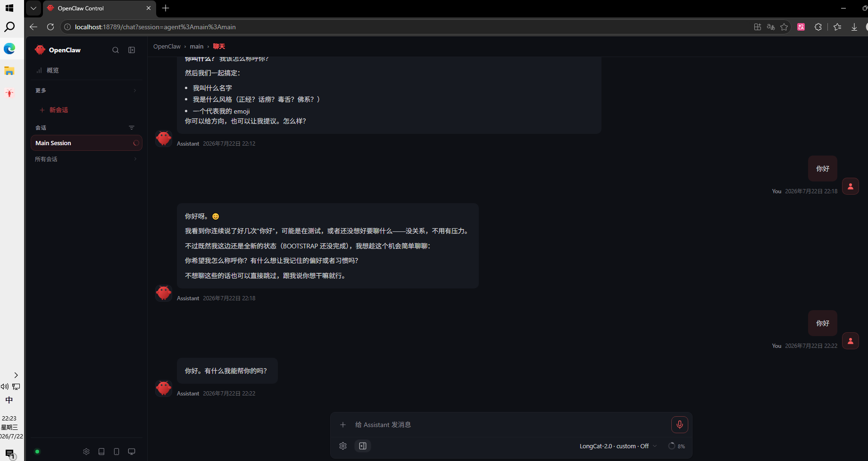Open a new browser tab

coord(166,8)
